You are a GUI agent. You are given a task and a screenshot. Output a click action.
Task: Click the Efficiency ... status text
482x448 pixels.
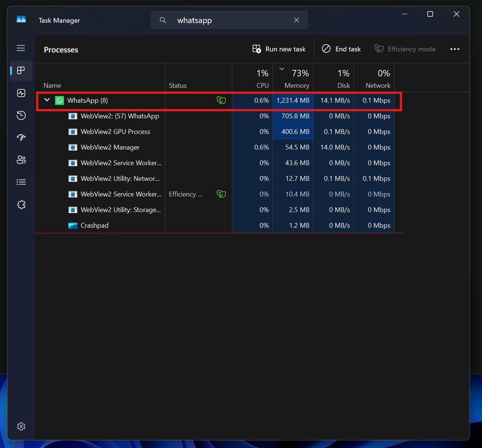tap(186, 194)
